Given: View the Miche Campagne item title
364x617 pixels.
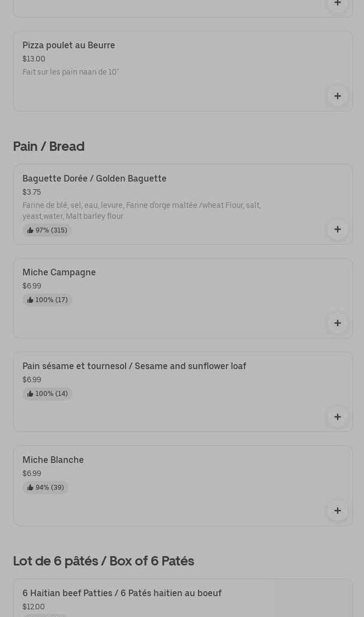Looking at the screenshot, I should pyautogui.click(x=59, y=273).
